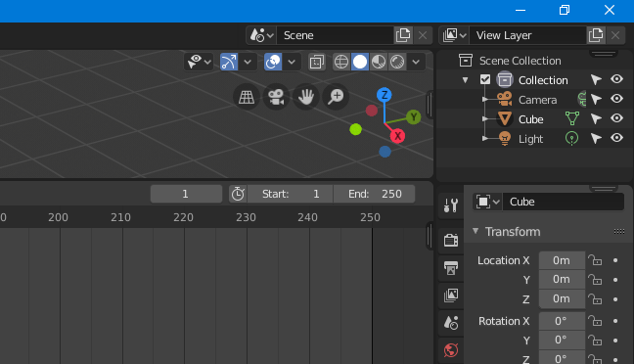Switch to Solid viewport shading
This screenshot has height=364, width=634.
360,62
